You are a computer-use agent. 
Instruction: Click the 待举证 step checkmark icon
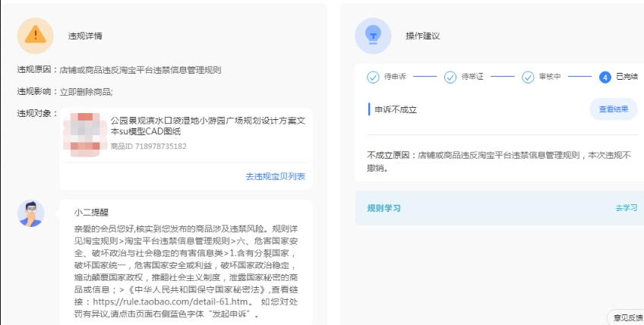tap(449, 77)
